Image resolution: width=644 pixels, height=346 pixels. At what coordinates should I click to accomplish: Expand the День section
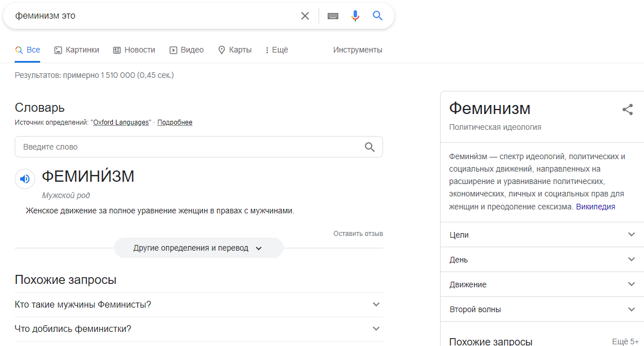[x=631, y=260]
